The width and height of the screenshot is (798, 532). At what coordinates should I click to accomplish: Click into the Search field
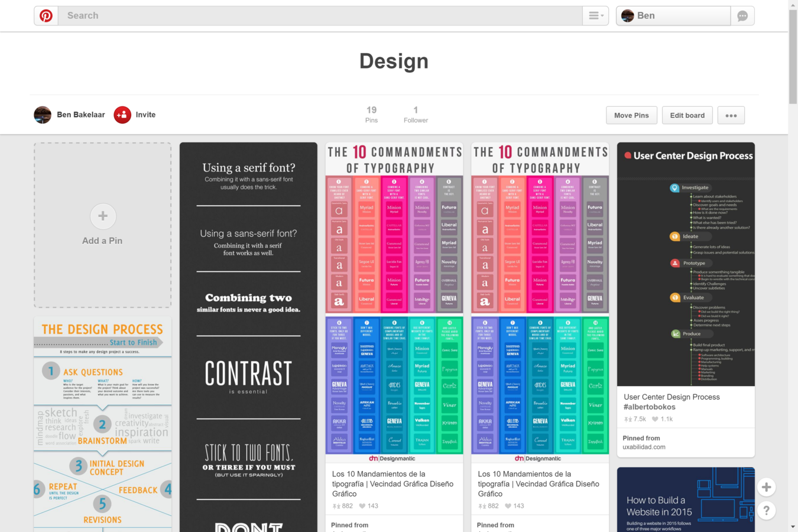point(320,16)
